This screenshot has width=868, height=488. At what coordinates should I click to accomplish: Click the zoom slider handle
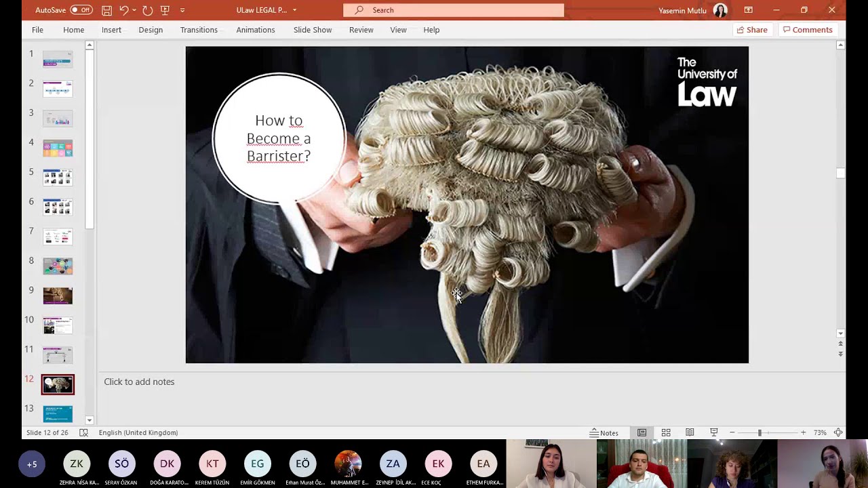pyautogui.click(x=759, y=432)
